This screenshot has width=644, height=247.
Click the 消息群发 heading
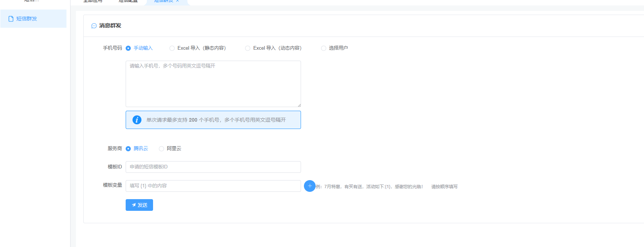click(x=110, y=26)
